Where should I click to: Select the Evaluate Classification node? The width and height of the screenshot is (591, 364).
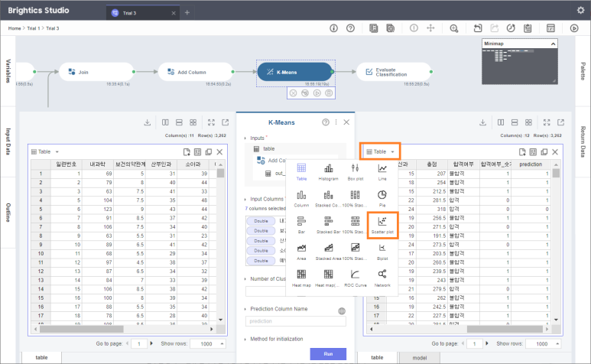tap(394, 72)
